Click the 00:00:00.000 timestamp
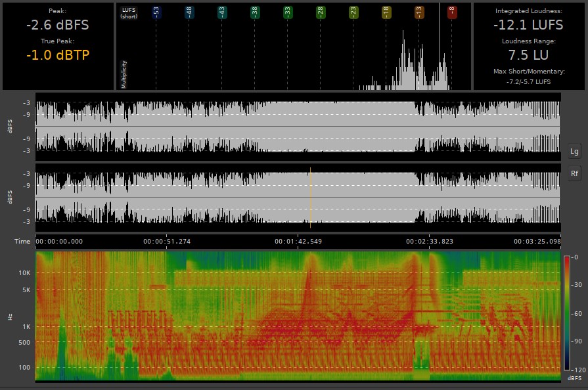The width and height of the screenshot is (588, 390). [x=59, y=241]
